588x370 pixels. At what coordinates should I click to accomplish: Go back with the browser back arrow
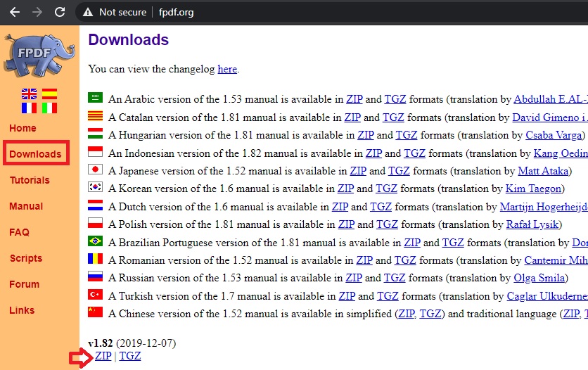[15, 12]
